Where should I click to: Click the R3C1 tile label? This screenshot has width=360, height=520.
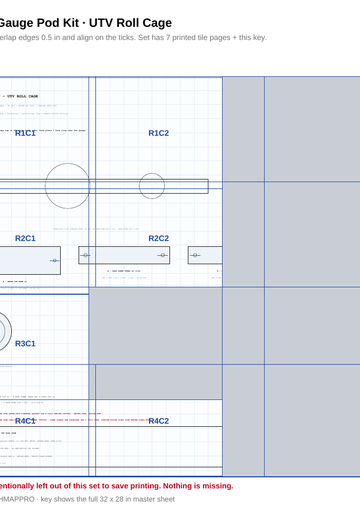point(25,344)
